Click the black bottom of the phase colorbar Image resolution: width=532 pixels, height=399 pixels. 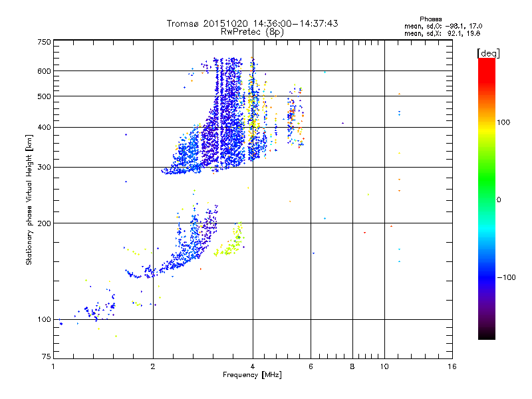pos(487,334)
